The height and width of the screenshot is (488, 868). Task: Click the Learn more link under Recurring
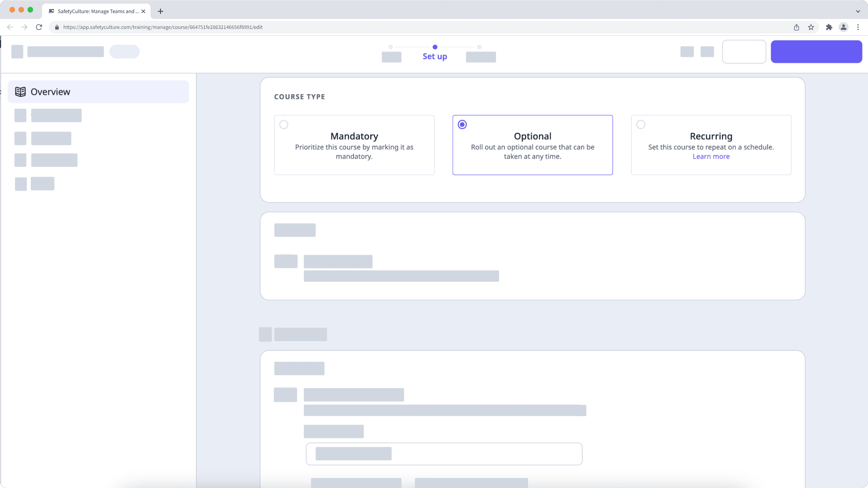point(711,156)
